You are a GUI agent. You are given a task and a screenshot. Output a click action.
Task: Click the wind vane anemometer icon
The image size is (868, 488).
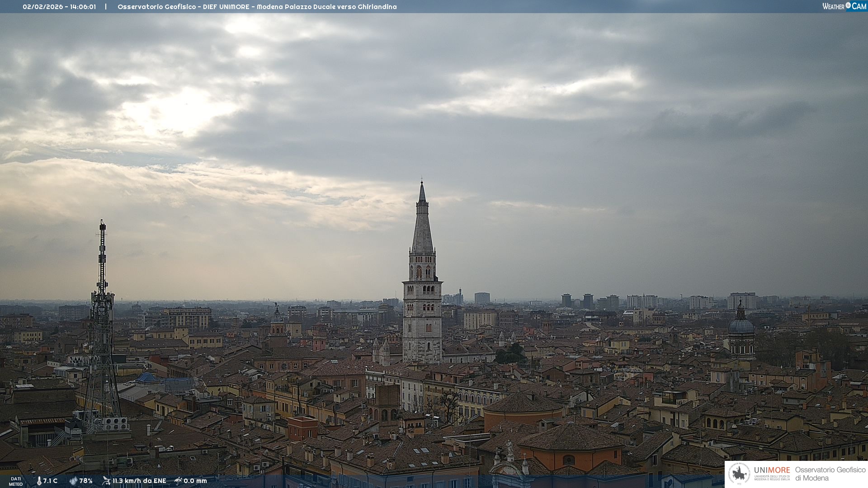[106, 481]
